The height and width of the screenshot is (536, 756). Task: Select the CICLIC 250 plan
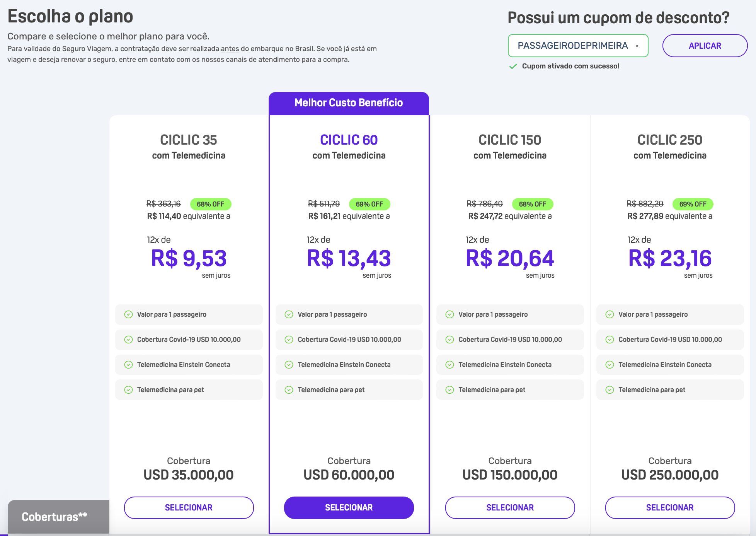670,507
